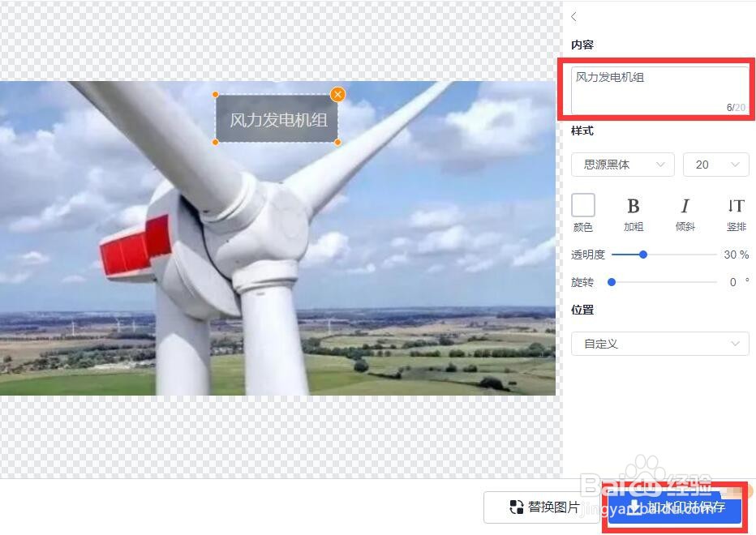This screenshot has width=756, height=535.
Task: Click the 旋转 rotation slider handle
Action: [x=612, y=282]
